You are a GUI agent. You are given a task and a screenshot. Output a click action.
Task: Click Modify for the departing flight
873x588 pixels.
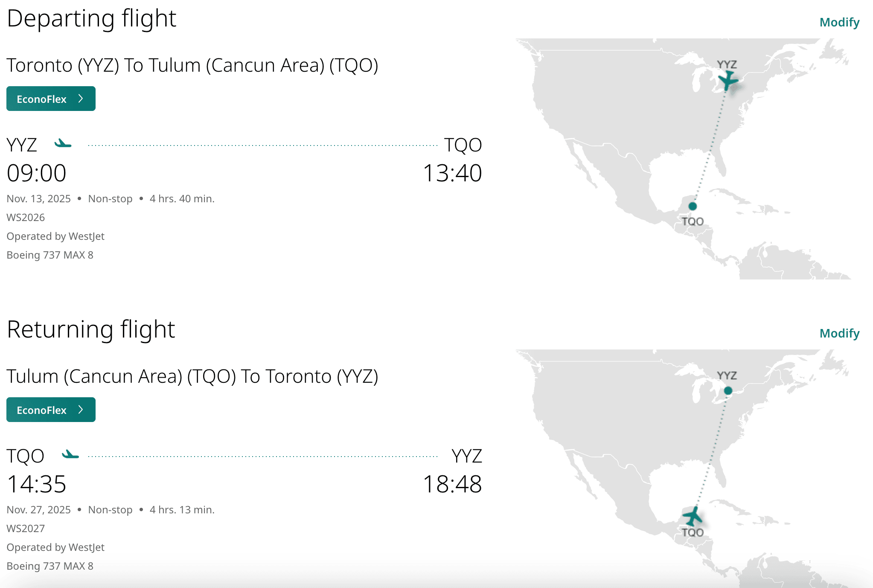(839, 22)
